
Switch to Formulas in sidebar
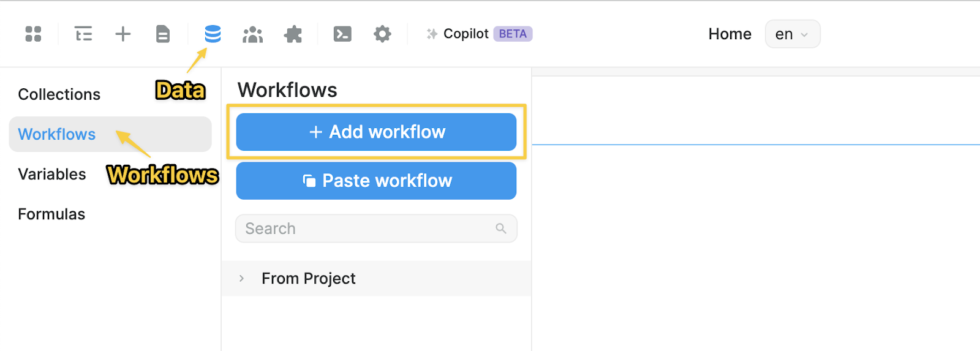coord(51,214)
